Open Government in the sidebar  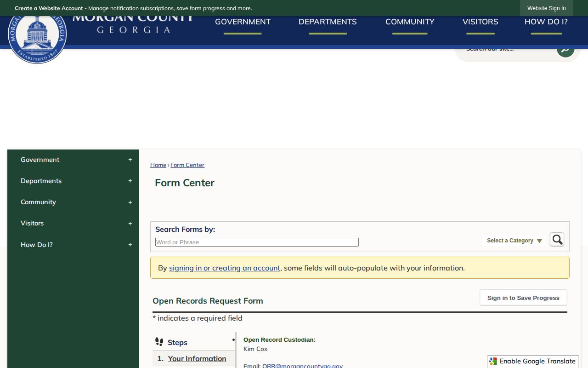40,160
